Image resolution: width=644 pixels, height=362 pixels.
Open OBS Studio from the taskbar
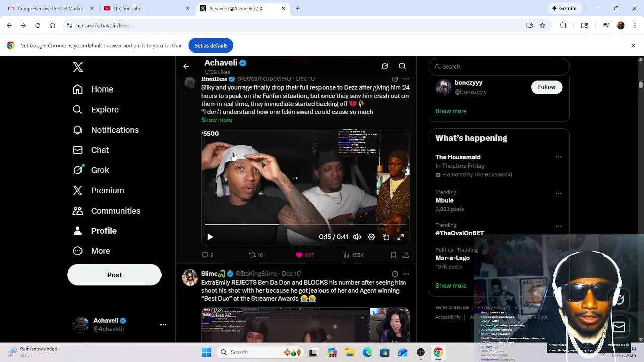[x=421, y=352]
